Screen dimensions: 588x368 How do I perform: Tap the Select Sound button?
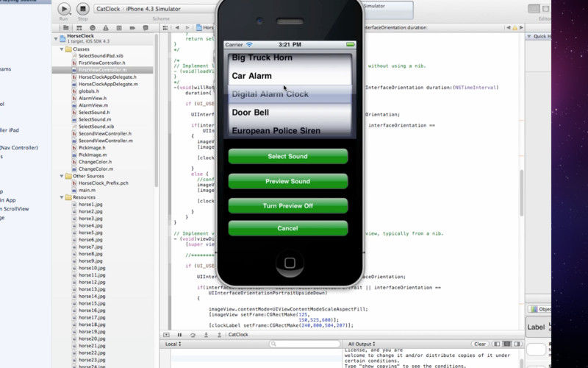(x=288, y=156)
